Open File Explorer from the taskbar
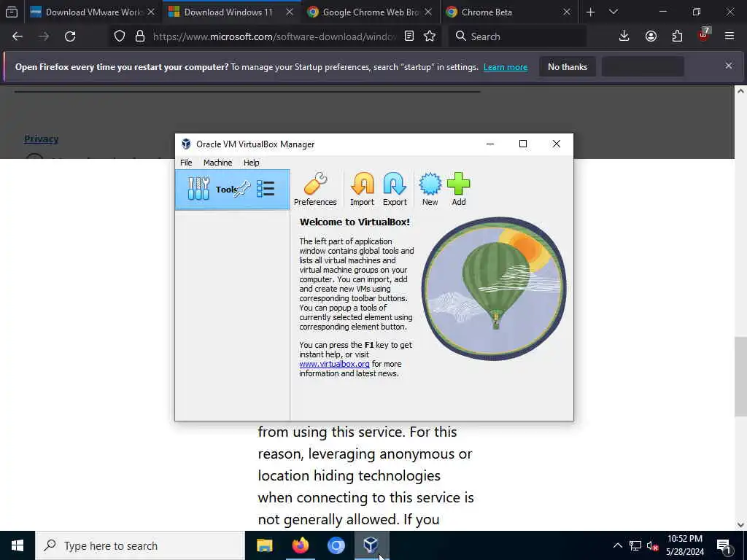The height and width of the screenshot is (560, 747). [264, 545]
